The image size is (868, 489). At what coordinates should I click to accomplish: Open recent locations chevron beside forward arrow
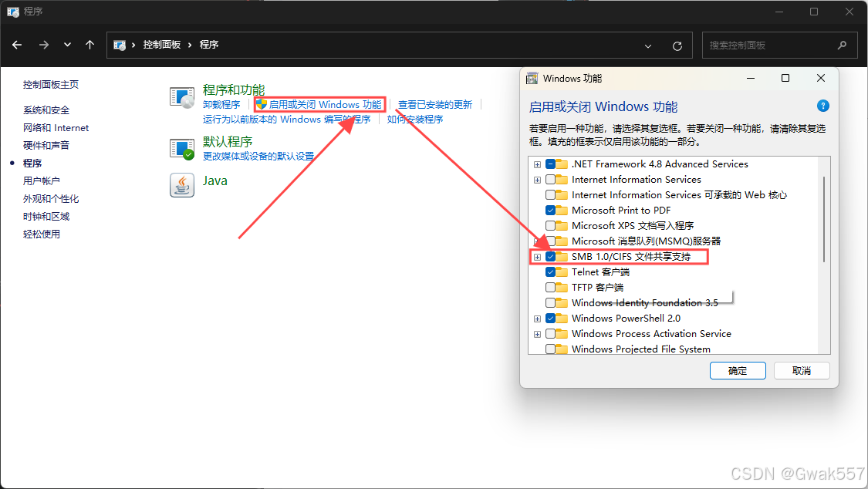pos(67,46)
